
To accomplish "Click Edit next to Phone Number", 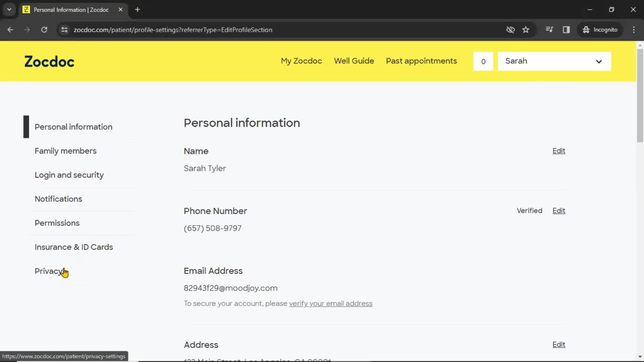I will (x=558, y=210).
